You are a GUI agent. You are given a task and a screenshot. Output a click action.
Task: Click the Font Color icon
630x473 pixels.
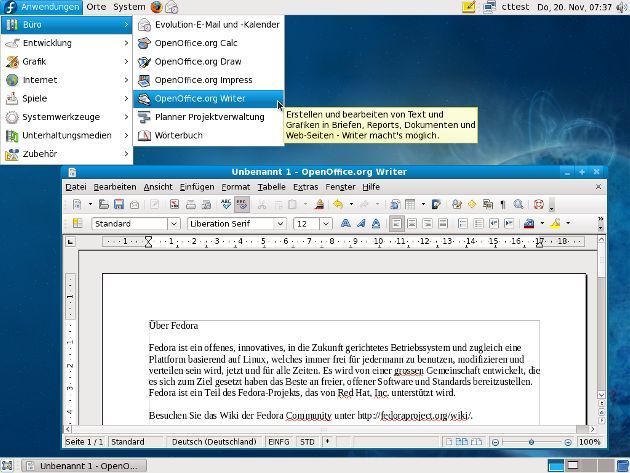click(x=529, y=223)
